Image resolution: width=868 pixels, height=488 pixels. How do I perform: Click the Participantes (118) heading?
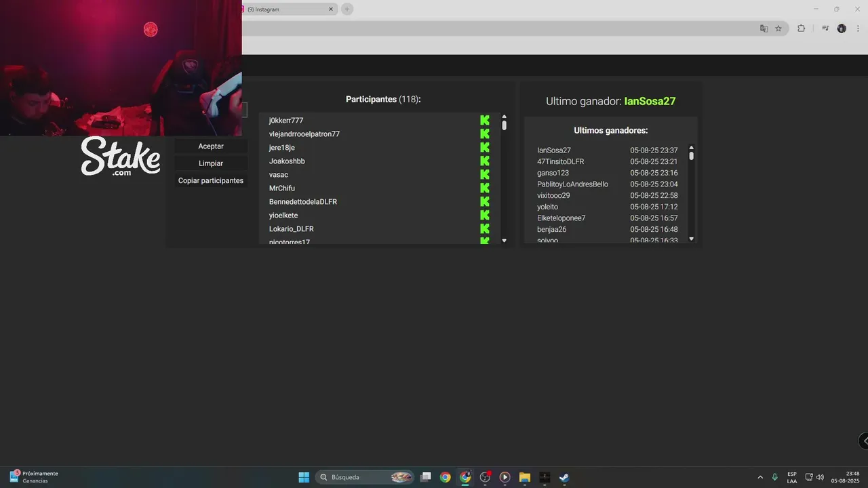click(383, 99)
